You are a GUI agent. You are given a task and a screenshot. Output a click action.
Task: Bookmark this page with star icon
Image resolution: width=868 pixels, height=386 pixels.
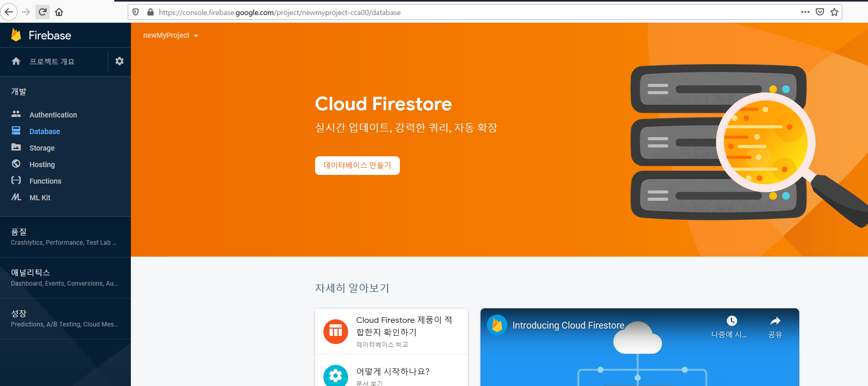(834, 12)
